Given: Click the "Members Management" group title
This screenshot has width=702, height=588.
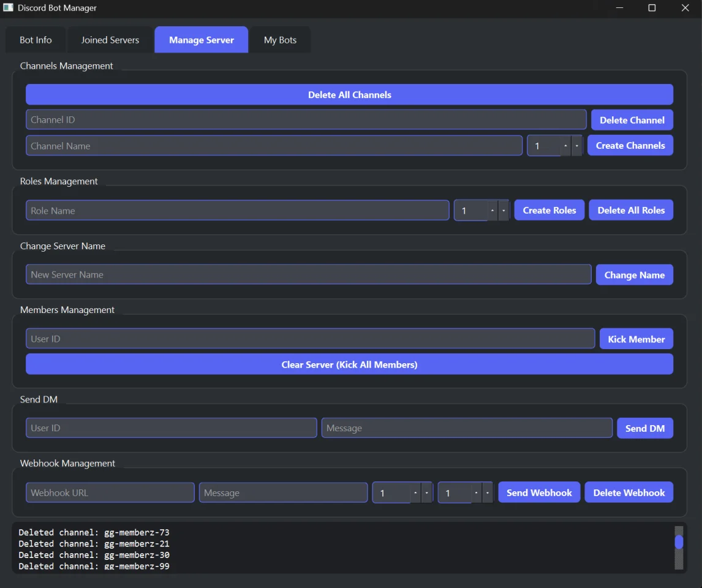Looking at the screenshot, I should 67,310.
